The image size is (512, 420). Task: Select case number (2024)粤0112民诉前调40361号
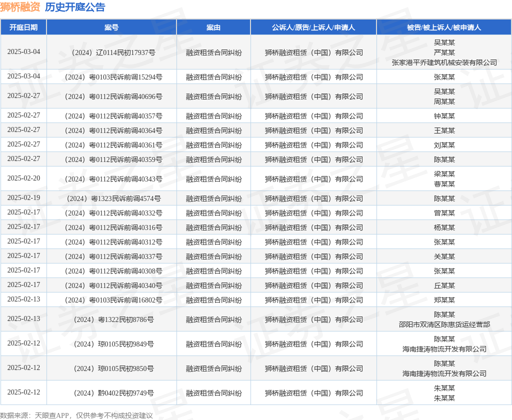click(113, 145)
